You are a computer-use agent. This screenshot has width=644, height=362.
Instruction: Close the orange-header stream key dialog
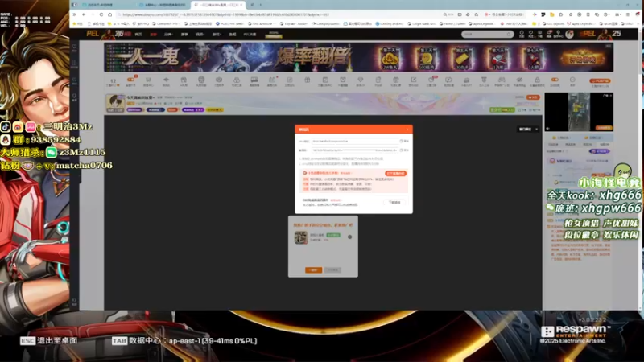(407, 130)
